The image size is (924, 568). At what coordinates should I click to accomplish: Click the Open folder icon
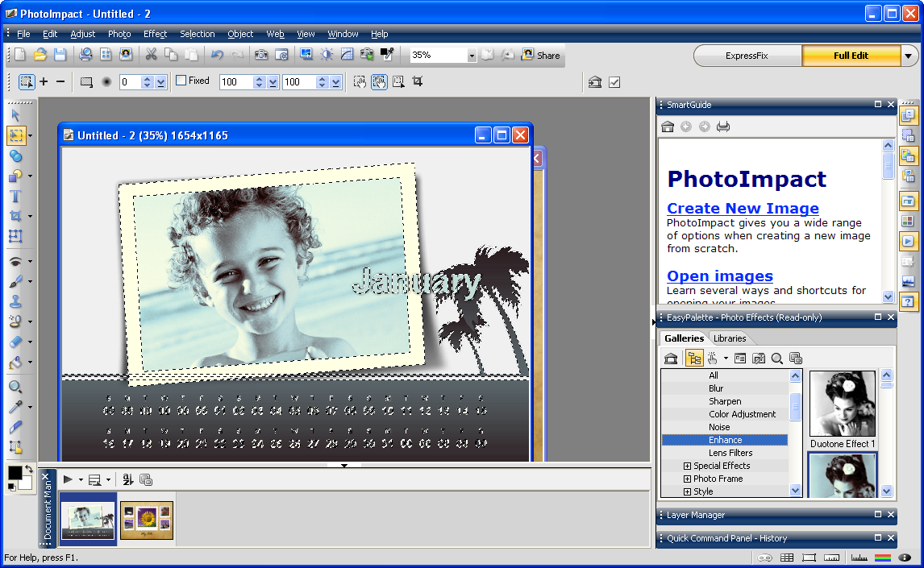click(40, 55)
